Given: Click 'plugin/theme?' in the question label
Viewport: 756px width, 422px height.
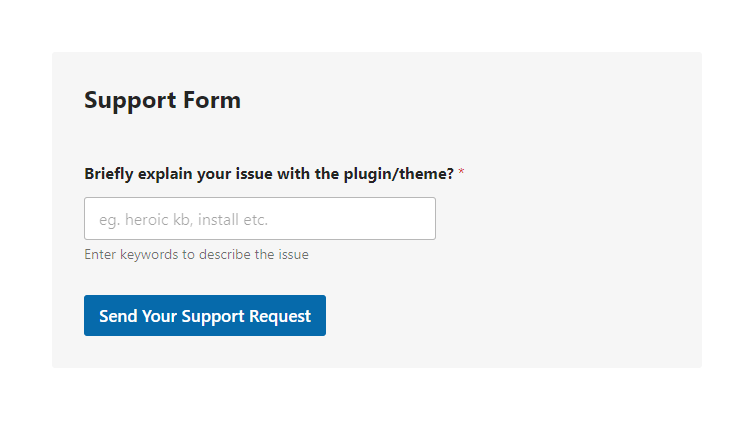Looking at the screenshot, I should click(399, 174).
